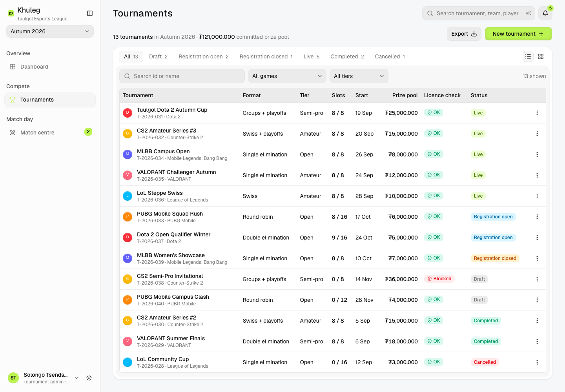This screenshot has height=392, width=565.
Task: Click the Blocked licence badge
Action: [x=439, y=279]
